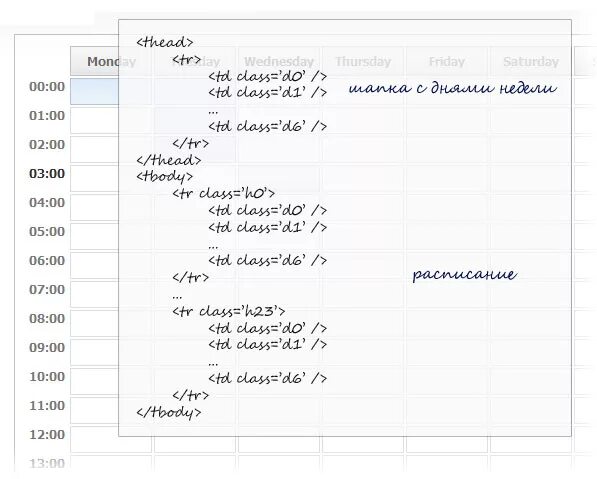The width and height of the screenshot is (597, 479).
Task: Click the highlighted Monday 00:00 cell
Action: coord(111,91)
